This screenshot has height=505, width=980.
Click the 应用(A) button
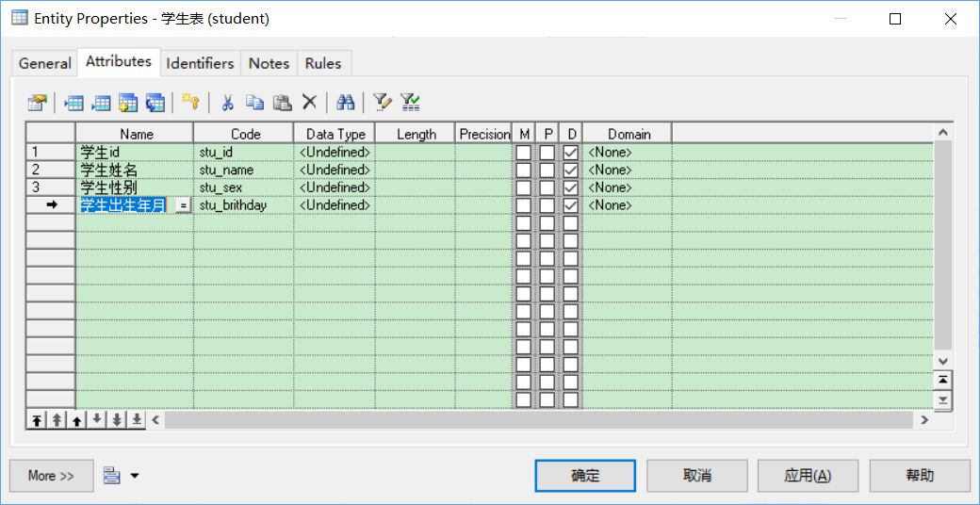coord(808,476)
